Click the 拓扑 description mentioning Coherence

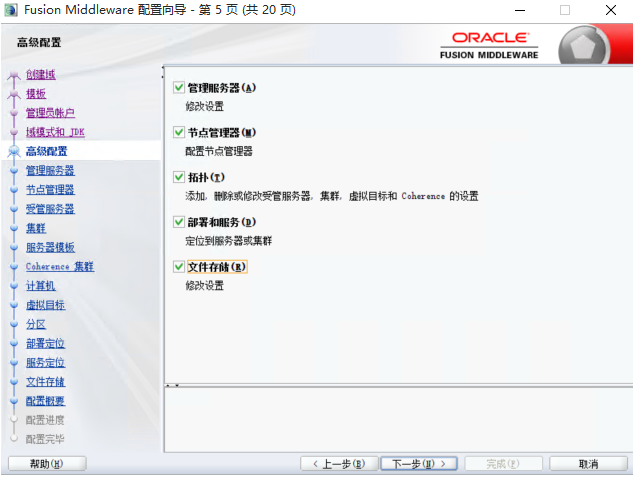point(332,196)
